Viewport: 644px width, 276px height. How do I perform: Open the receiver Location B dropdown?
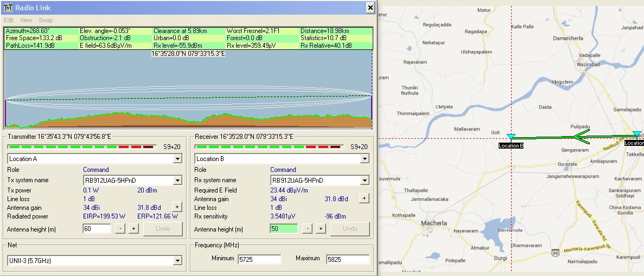364,159
